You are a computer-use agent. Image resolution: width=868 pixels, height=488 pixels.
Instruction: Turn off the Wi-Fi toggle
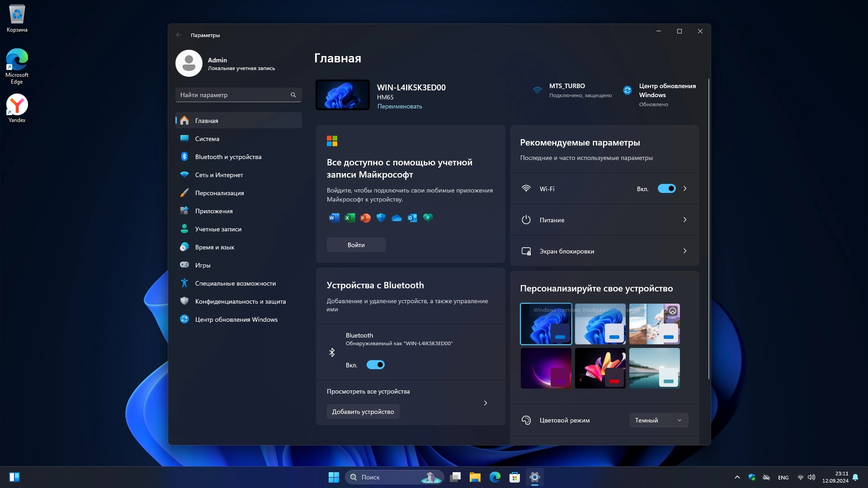666,188
